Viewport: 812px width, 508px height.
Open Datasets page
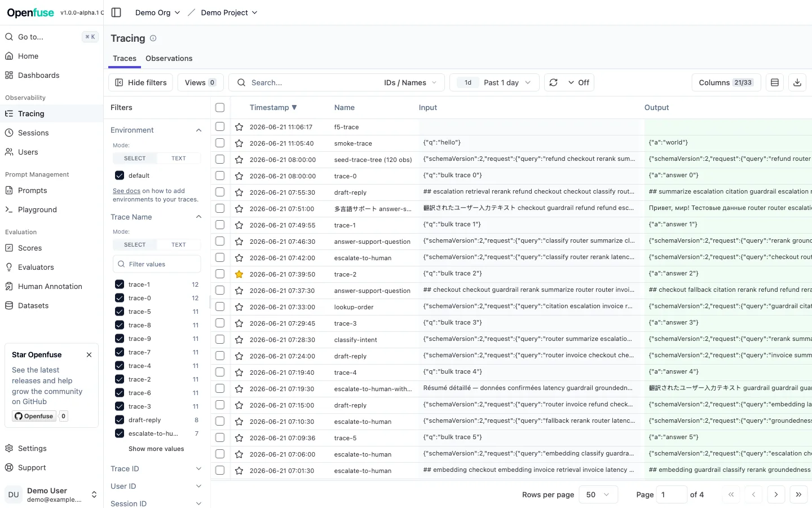point(51,305)
